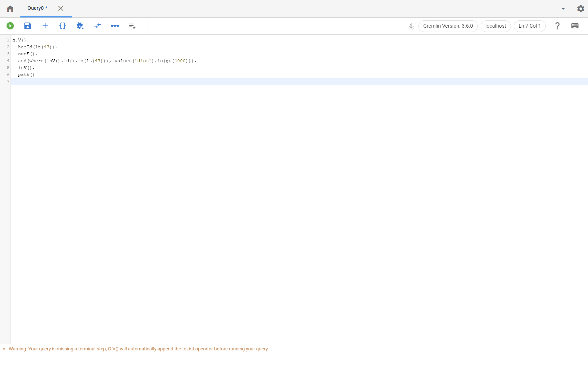Add a new query with the plus icon
The width and height of the screenshot is (588, 366).
[x=45, y=26]
